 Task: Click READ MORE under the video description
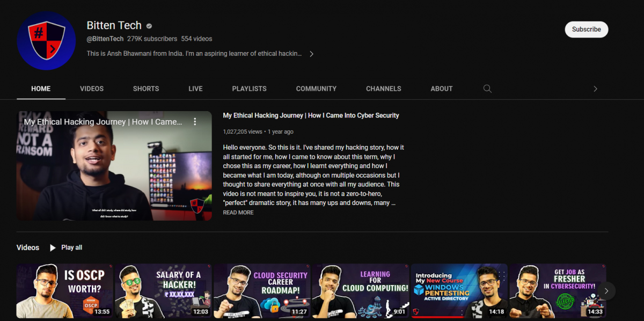(238, 213)
